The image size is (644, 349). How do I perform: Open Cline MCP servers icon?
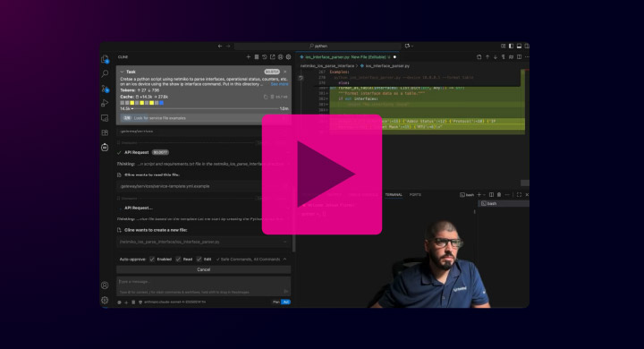click(x=257, y=57)
